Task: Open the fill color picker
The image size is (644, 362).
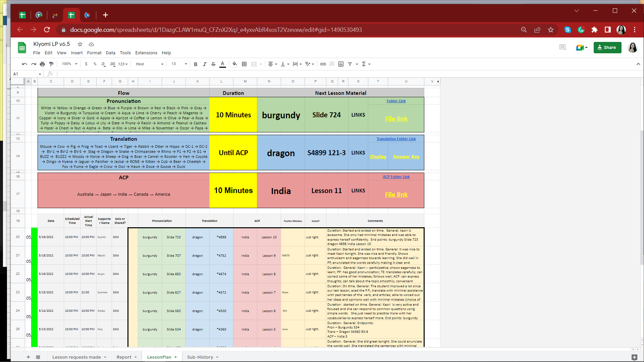Action: pos(235,64)
